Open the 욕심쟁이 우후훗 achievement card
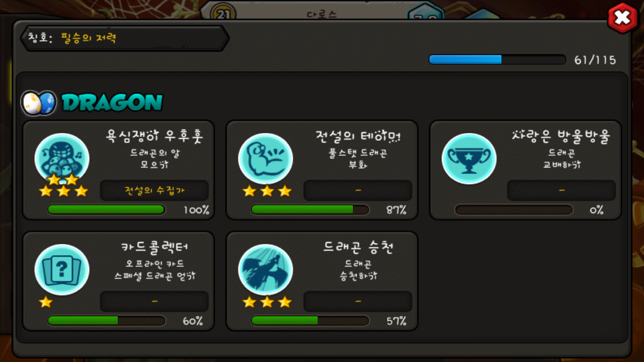 click(x=118, y=170)
